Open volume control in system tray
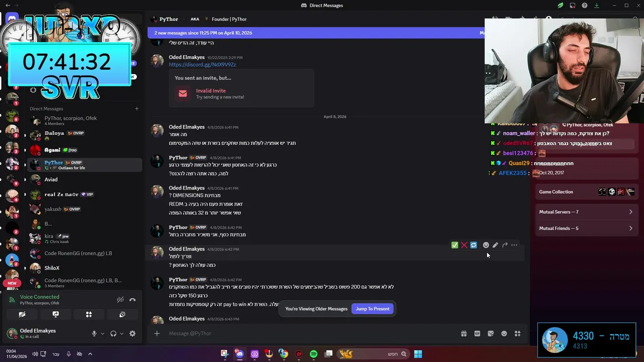 click(x=35, y=354)
